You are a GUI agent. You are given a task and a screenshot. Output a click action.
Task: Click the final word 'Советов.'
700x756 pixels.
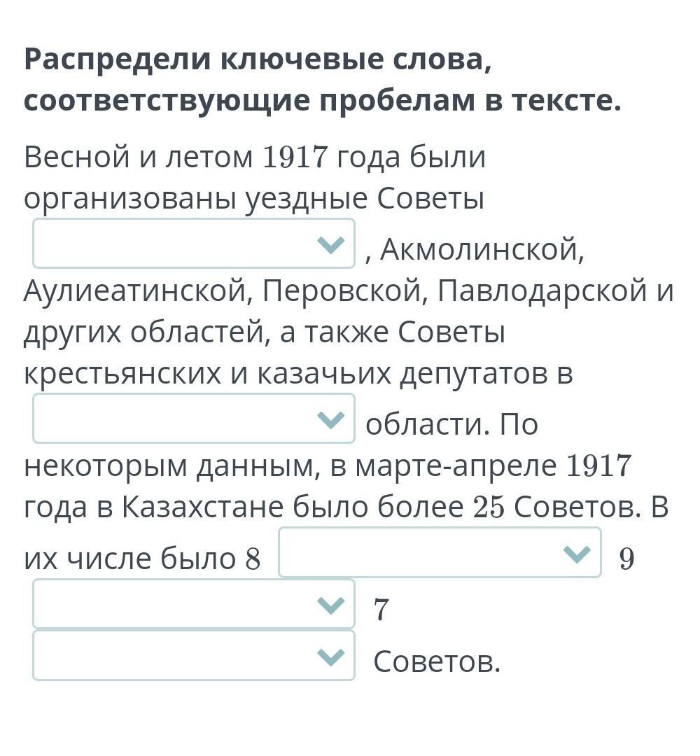point(437,661)
